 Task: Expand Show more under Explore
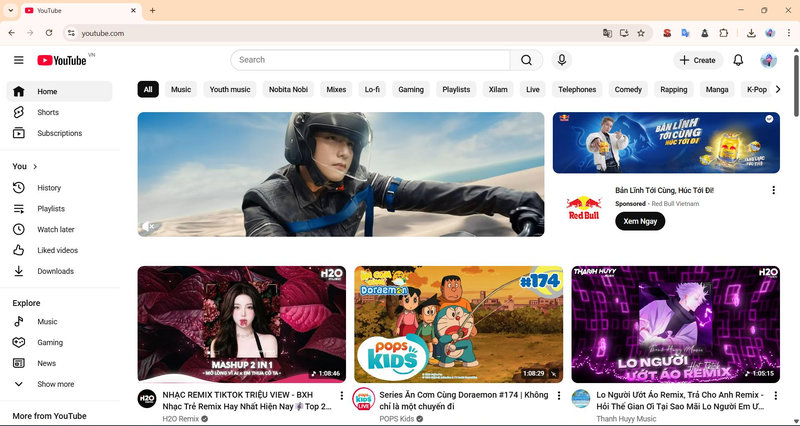[x=59, y=384]
